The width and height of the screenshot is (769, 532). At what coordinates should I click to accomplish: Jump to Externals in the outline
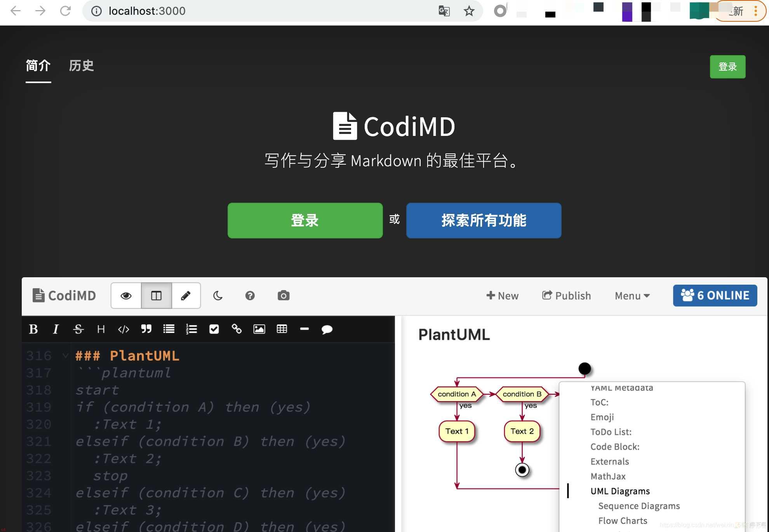coord(609,461)
